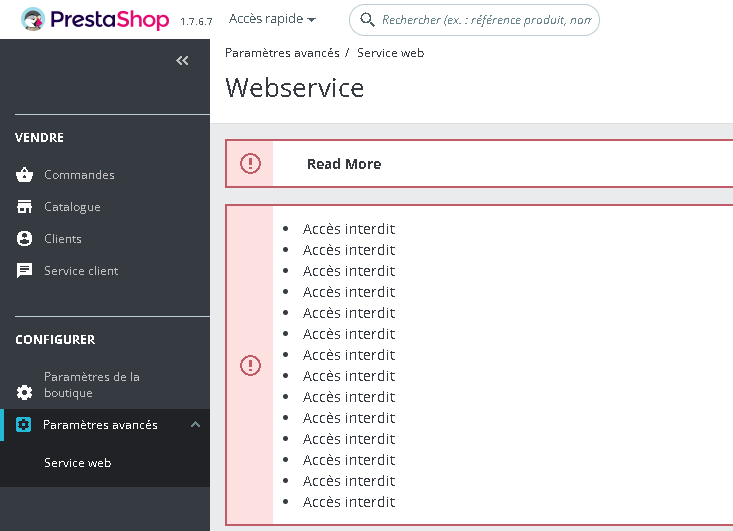Image resolution: width=733 pixels, height=531 pixels.
Task: Click the Commandes basket icon
Action: click(24, 175)
